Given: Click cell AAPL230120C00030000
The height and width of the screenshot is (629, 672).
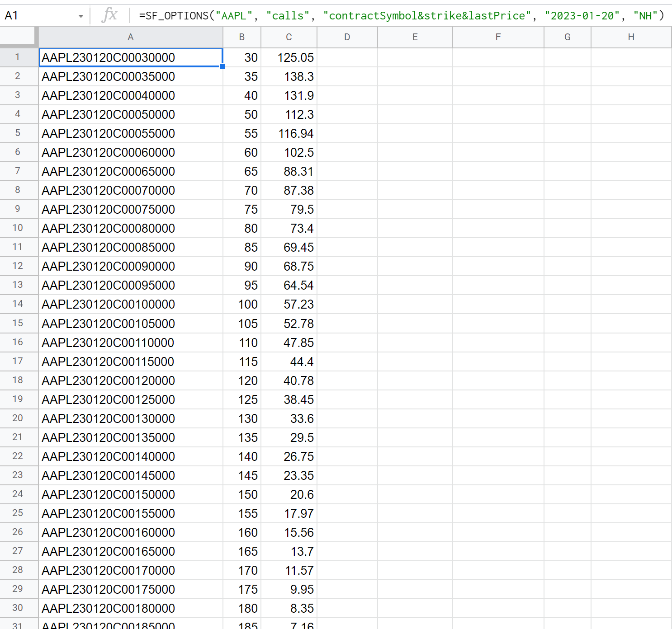Looking at the screenshot, I should coord(131,57).
